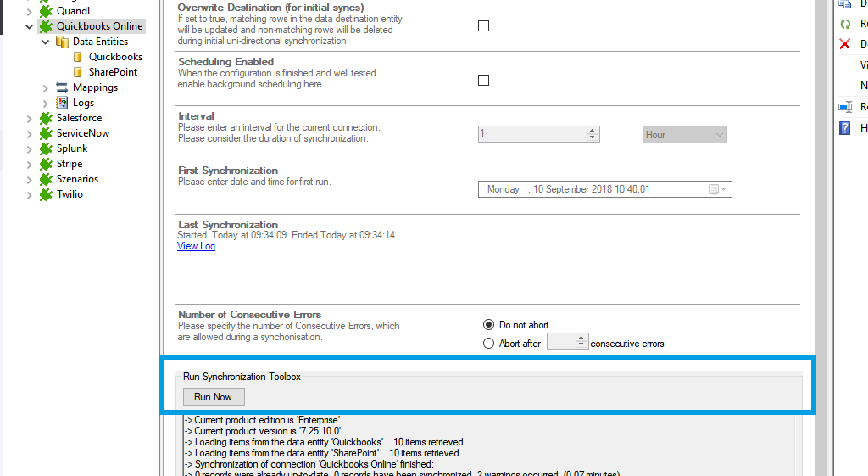Select the 'Do not abort' radio option
The width and height of the screenshot is (868, 476).
click(488, 325)
